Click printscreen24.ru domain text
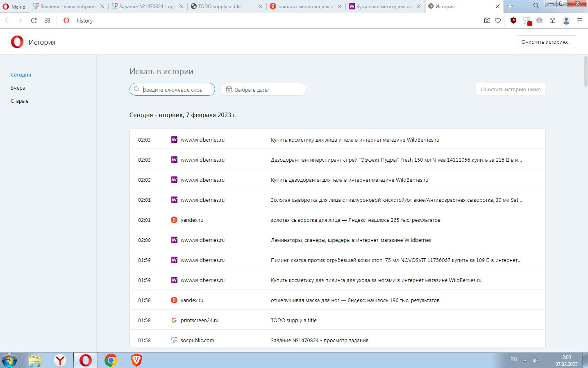 pos(200,320)
